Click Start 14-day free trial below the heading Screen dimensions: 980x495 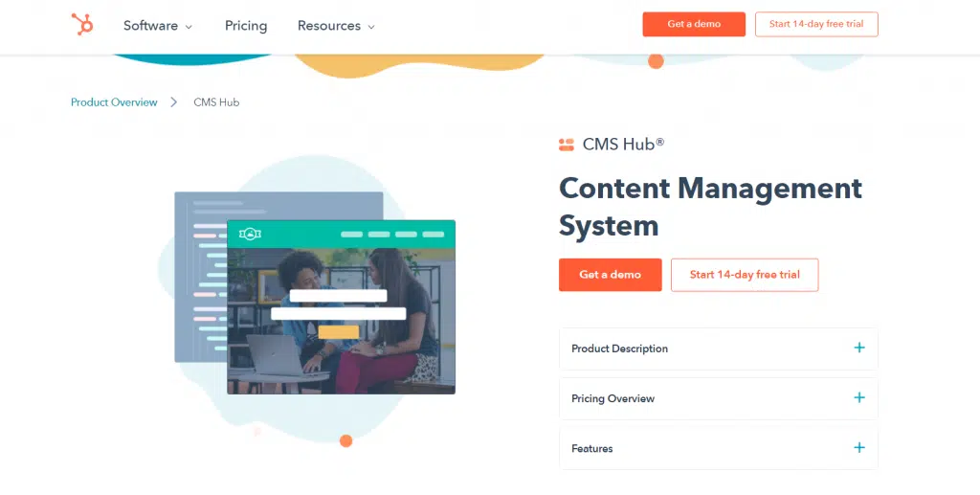(x=745, y=275)
